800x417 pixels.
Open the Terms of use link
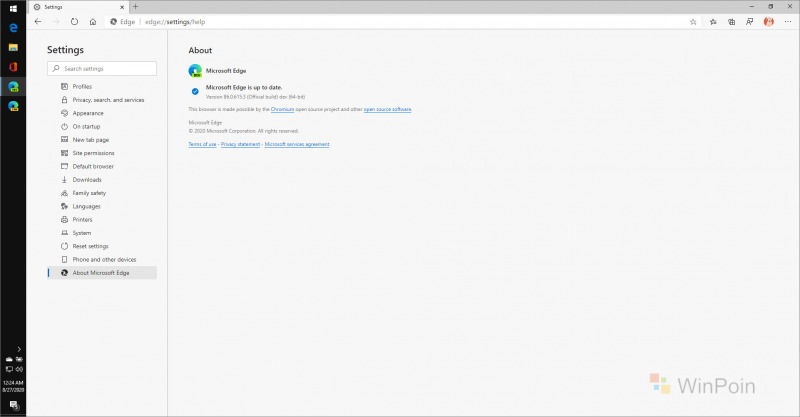coord(203,144)
